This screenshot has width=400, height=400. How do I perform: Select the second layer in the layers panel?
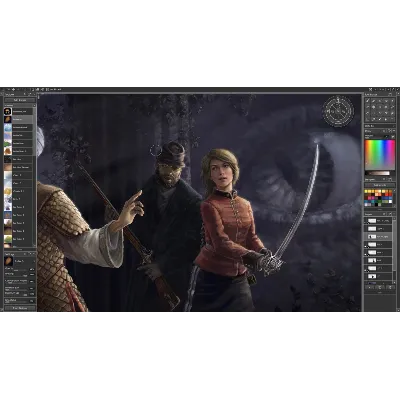tap(378, 229)
